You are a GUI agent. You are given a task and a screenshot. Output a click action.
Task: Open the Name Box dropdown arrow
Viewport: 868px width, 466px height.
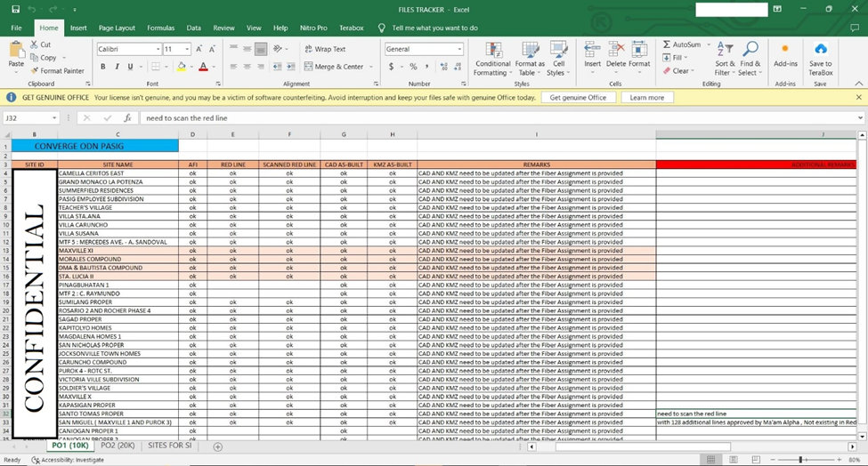pyautogui.click(x=54, y=117)
